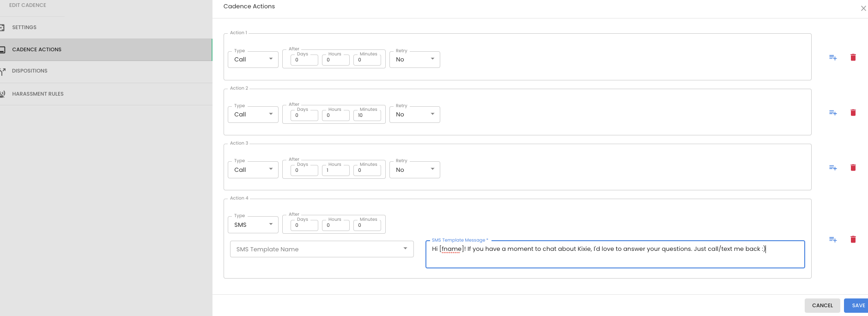Open Action 4 Type dropdown showing SMS
The height and width of the screenshot is (316, 868).
click(x=253, y=225)
